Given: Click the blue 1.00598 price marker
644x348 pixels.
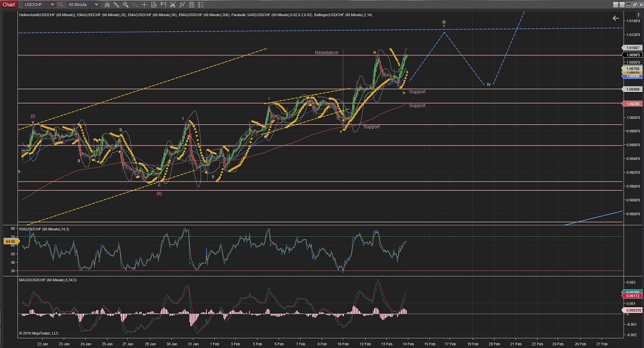Looking at the screenshot, I should click(x=633, y=76).
